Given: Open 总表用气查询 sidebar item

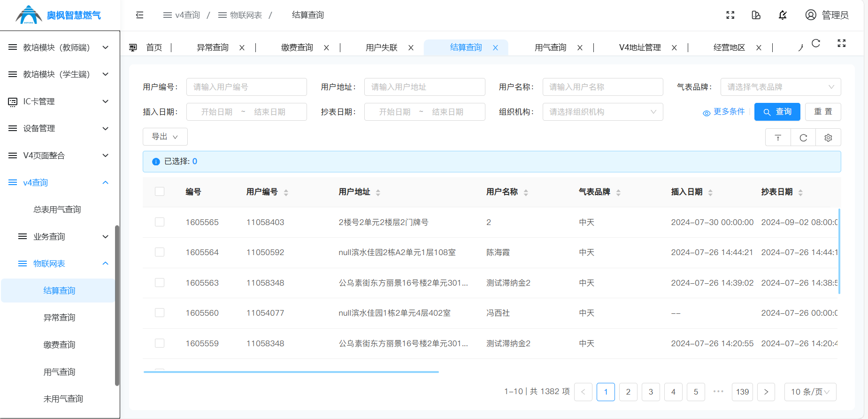Looking at the screenshot, I should 57,209.
